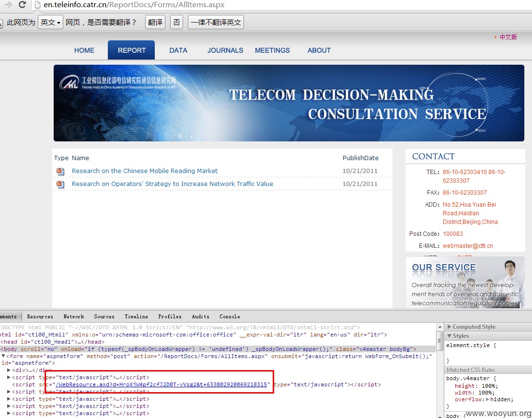532x418 pixels.
Task: Select the body element line in DOM tree
Action: click(218, 349)
